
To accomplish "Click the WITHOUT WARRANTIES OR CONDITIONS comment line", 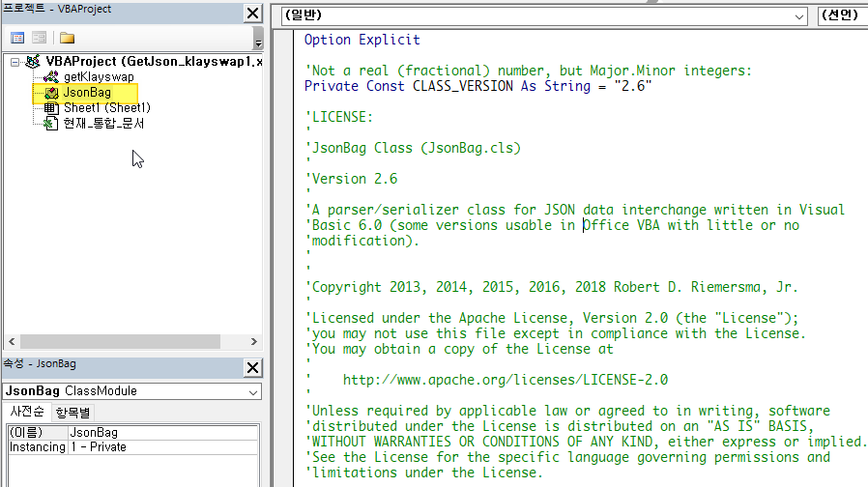I will point(586,442).
